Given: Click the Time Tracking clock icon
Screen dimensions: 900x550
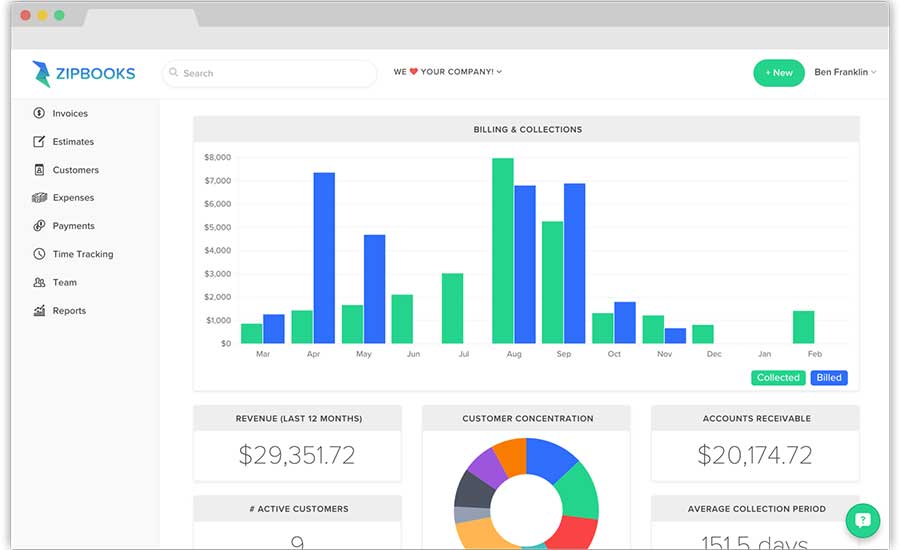Looking at the screenshot, I should click(39, 254).
